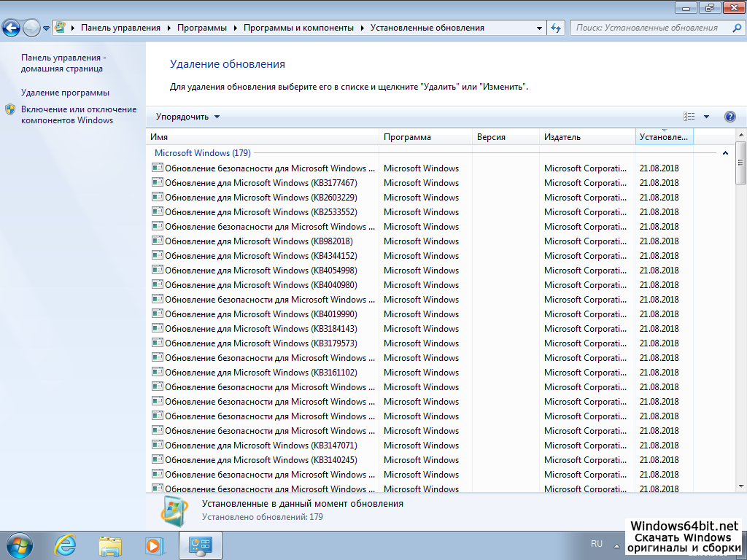
Task: Launch Internet Explorer from the taskbar
Action: pyautogui.click(x=66, y=545)
